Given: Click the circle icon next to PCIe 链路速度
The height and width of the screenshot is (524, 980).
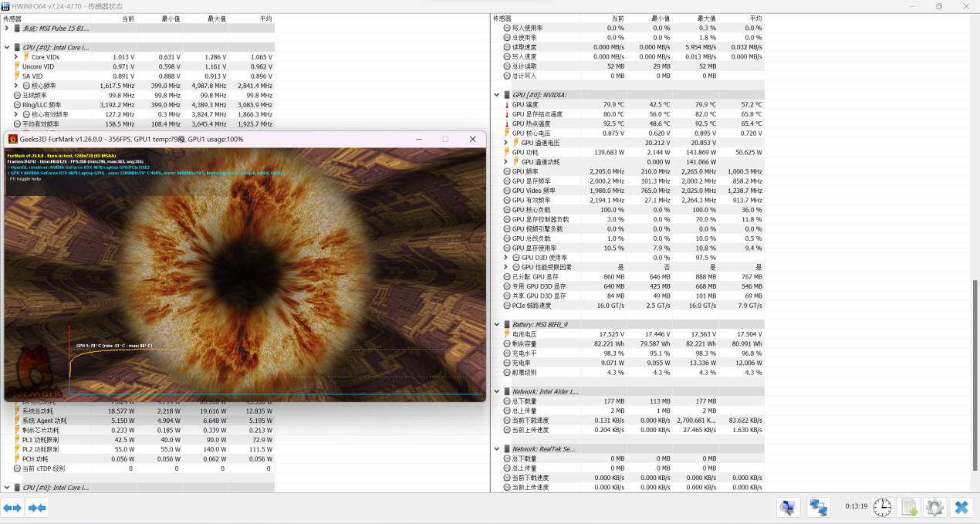Looking at the screenshot, I should [x=507, y=305].
